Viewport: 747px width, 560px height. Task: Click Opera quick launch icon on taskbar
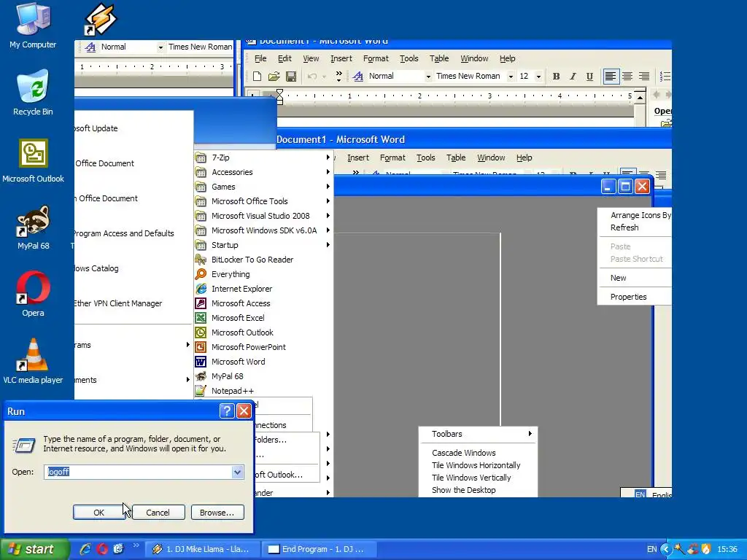pos(102,549)
